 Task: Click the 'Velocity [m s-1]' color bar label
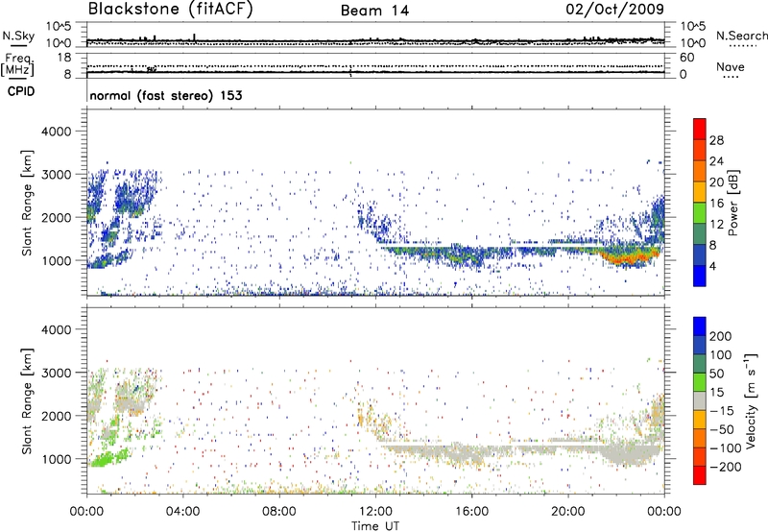pyautogui.click(x=750, y=400)
